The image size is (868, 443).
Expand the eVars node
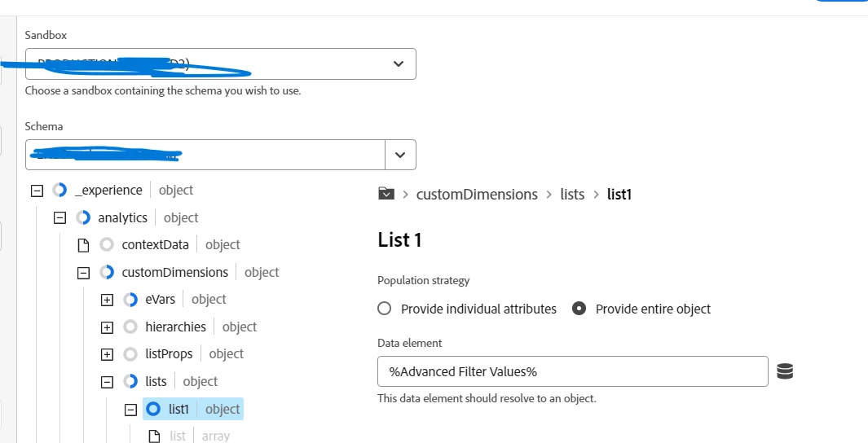point(107,300)
